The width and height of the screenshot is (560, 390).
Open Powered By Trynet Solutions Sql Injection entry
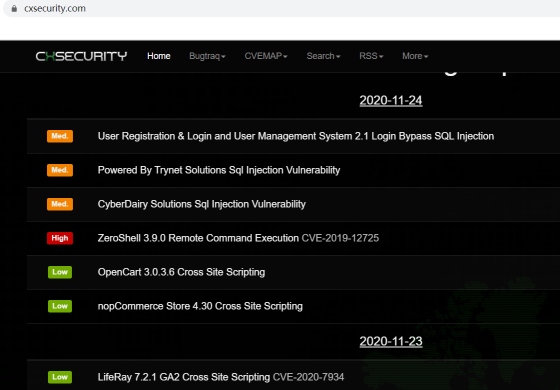pyautogui.click(x=219, y=170)
